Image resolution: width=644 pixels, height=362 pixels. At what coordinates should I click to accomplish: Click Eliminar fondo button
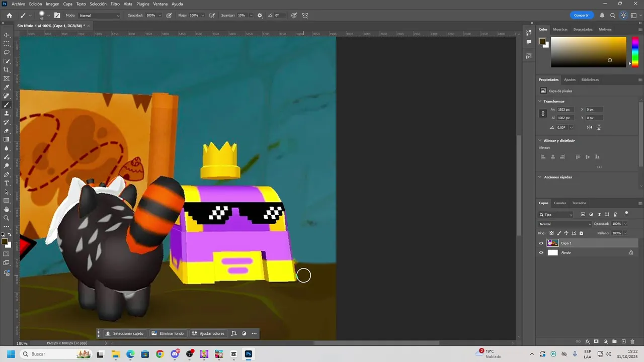[168, 333]
